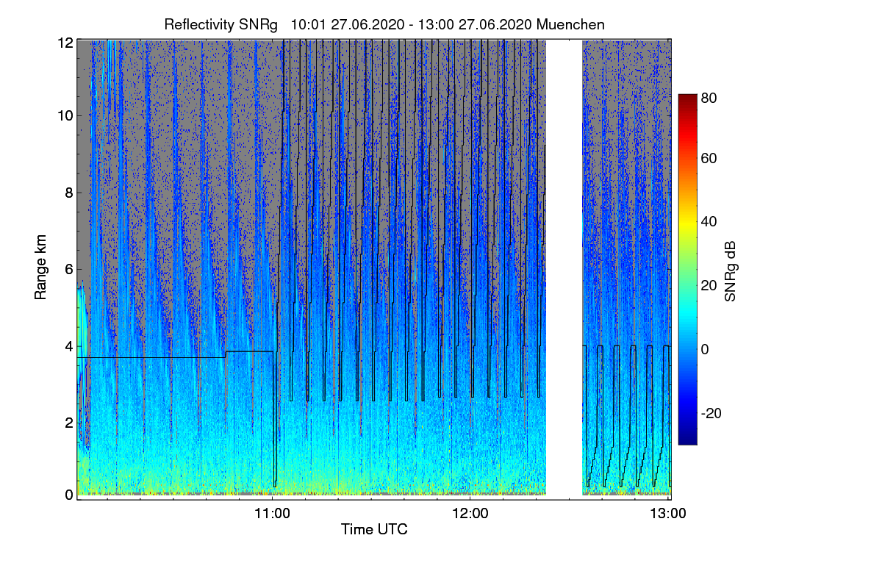Viewport: 882px width, 588px height.
Task: Click the 40 label on colorbar
Action: pos(709,222)
